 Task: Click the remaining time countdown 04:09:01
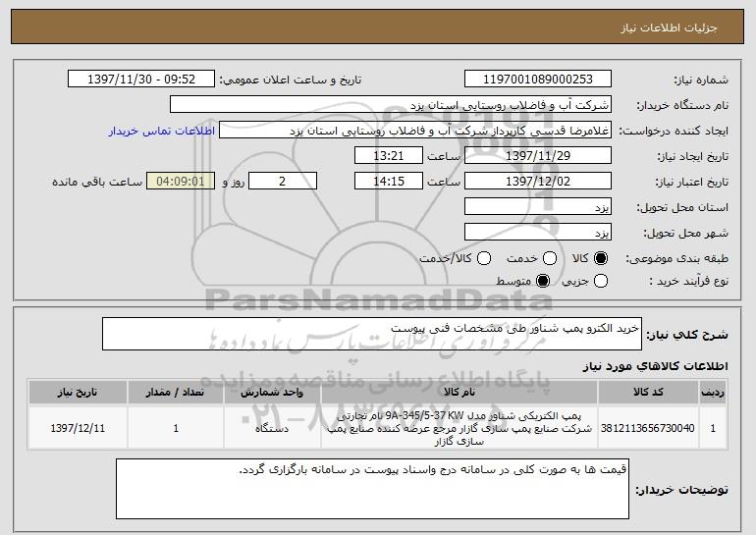(x=181, y=182)
